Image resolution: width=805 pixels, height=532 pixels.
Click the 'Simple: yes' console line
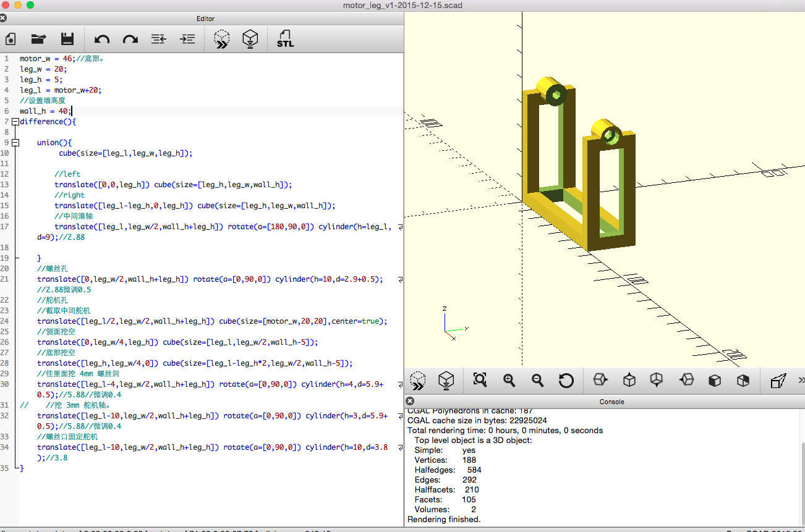tap(445, 450)
